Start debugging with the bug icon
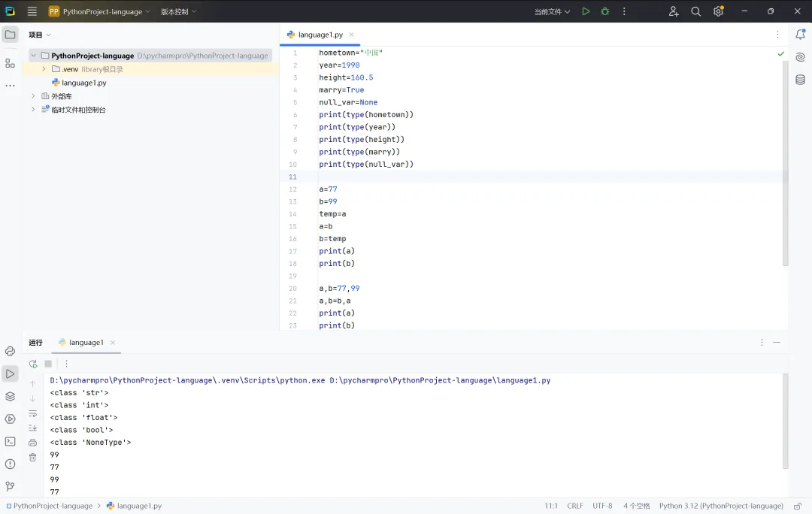Screen dimensions: 812x514 604,11
